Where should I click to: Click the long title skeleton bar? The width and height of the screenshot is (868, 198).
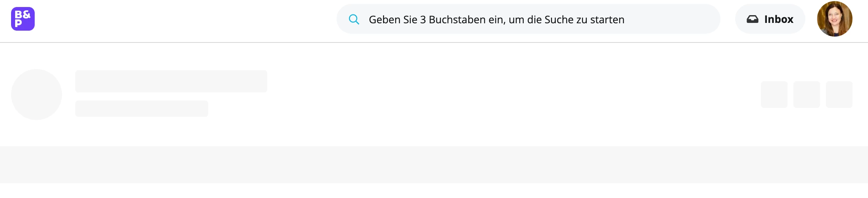tap(171, 81)
